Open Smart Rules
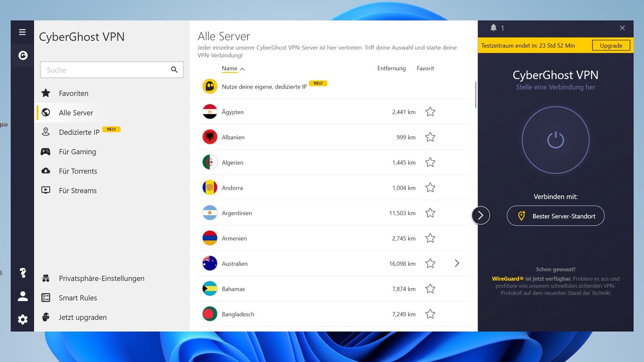Viewport: 644px width, 362px height. [78, 298]
